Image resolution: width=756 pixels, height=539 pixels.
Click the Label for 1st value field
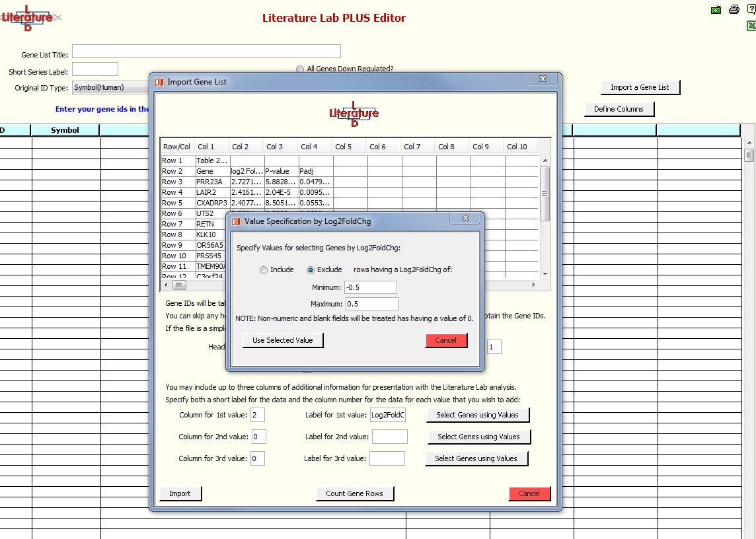pyautogui.click(x=388, y=415)
